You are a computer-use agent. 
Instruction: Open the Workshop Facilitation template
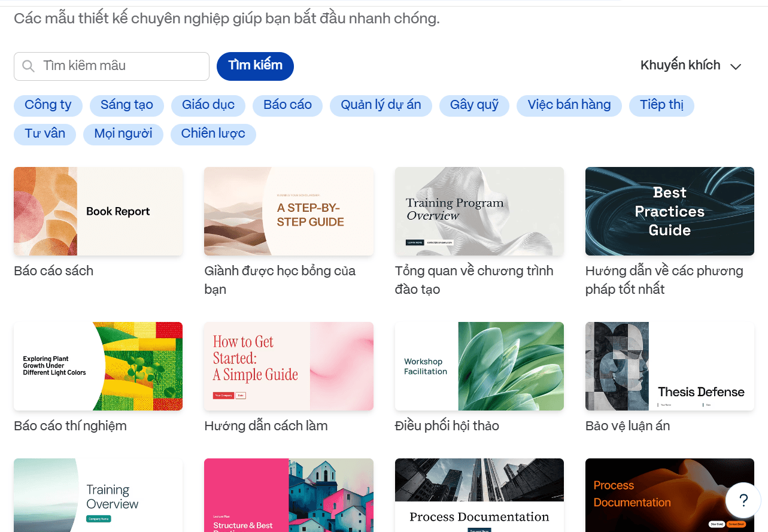(479, 366)
